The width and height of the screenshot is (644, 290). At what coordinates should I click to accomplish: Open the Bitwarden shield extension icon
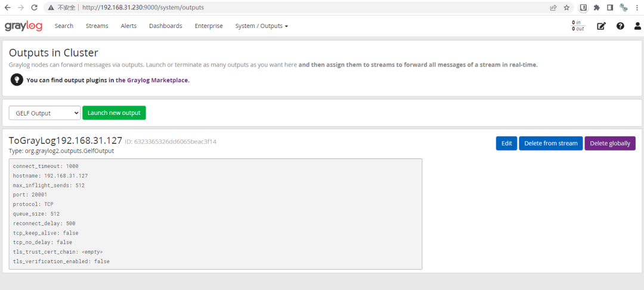[583, 7]
